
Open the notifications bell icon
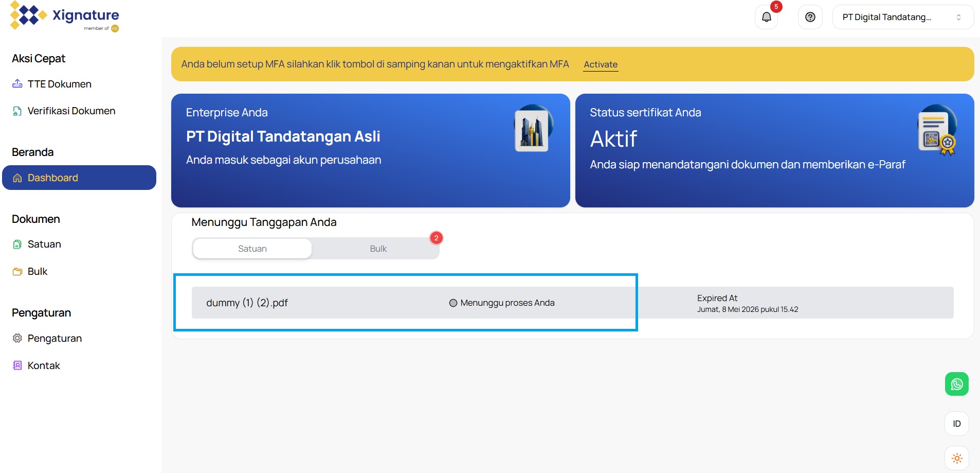click(x=766, y=17)
